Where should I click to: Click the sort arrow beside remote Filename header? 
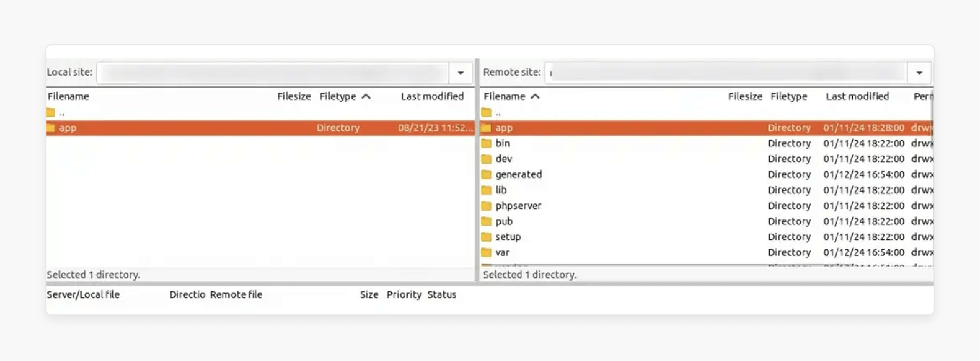click(x=535, y=97)
